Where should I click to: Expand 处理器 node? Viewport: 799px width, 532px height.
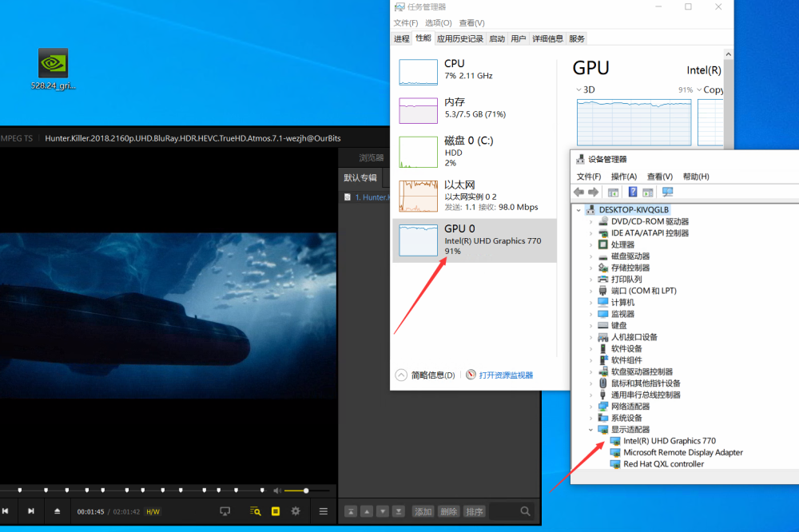pyautogui.click(x=590, y=244)
